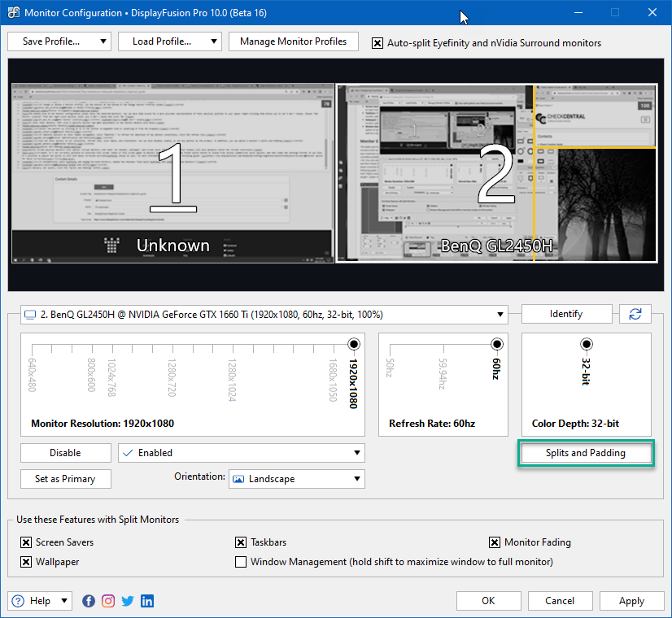Click Load Profile button text
672x618 pixels.
[162, 41]
